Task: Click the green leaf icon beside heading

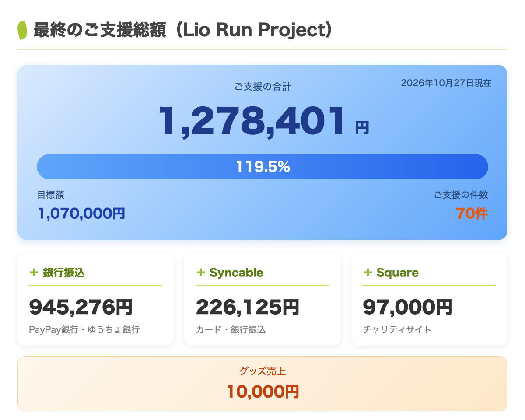Action: [22, 30]
